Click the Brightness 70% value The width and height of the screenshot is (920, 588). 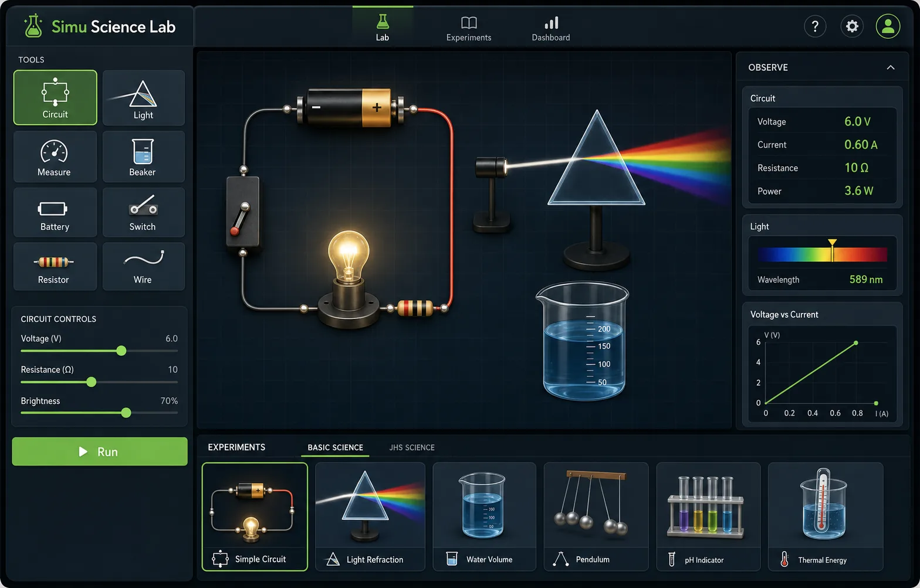tap(169, 401)
